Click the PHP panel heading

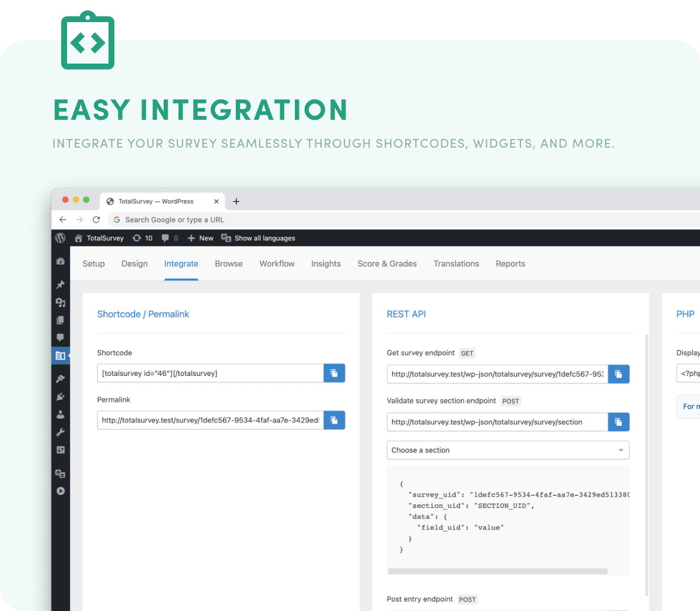[x=685, y=314]
